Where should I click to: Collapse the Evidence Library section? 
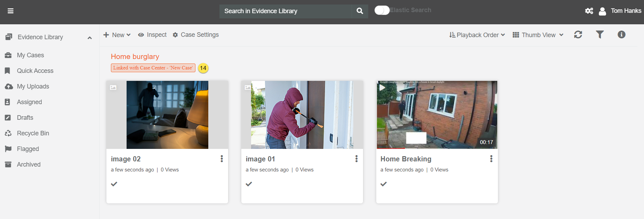coord(90,37)
